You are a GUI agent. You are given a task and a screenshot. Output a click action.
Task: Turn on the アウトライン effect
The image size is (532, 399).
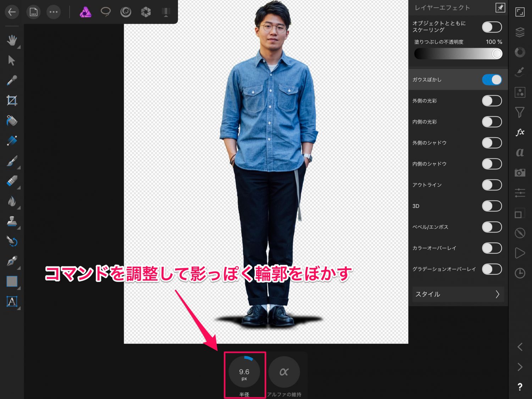click(492, 185)
